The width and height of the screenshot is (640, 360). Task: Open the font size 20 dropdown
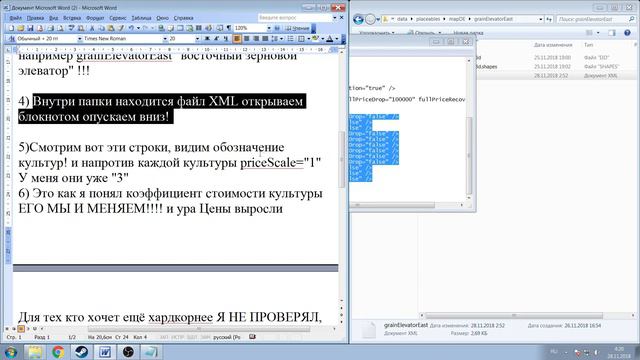click(x=198, y=39)
